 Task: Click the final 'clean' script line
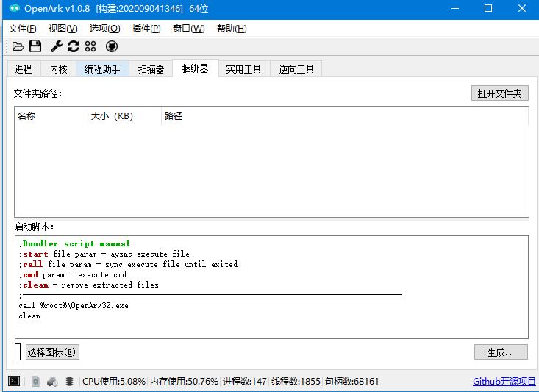29,316
